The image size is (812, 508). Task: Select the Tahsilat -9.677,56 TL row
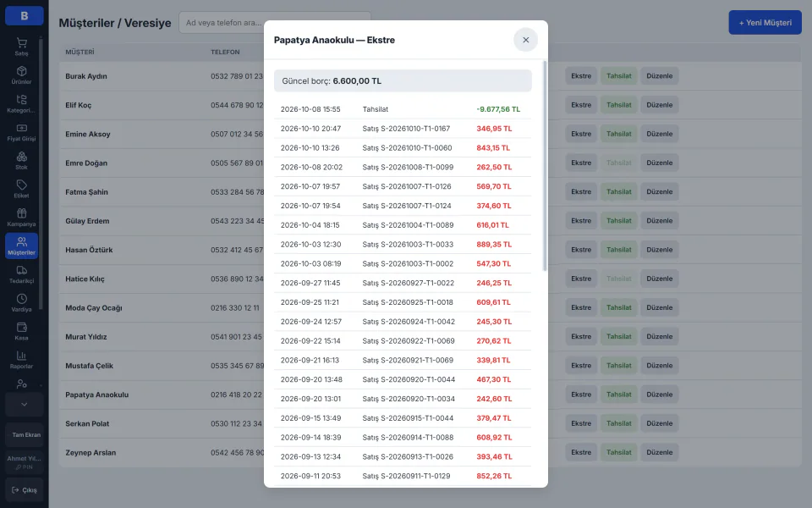(x=403, y=109)
